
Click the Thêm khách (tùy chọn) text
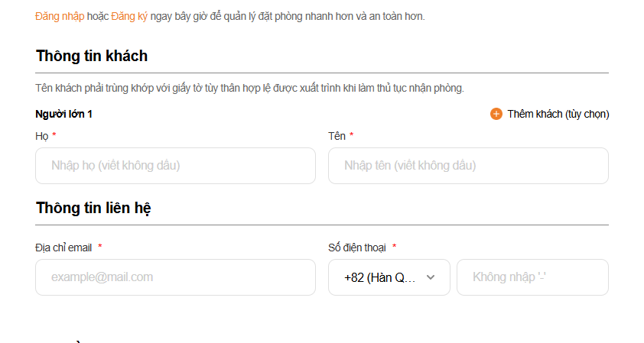pos(558,114)
